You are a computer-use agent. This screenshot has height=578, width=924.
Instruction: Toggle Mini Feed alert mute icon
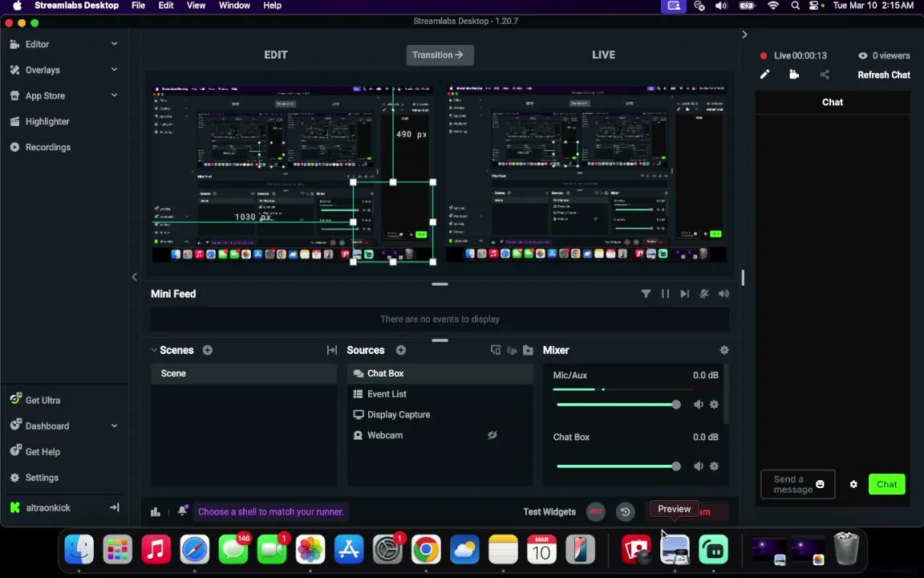703,294
